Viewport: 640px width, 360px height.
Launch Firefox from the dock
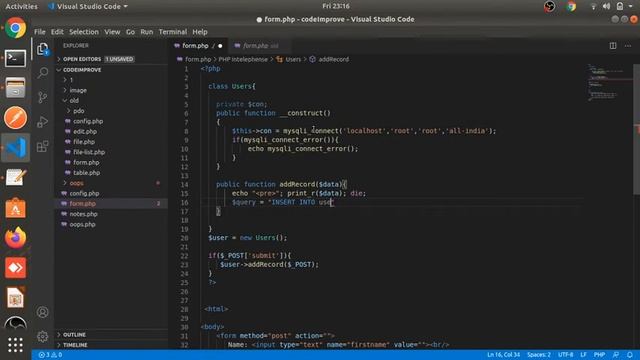click(16, 238)
